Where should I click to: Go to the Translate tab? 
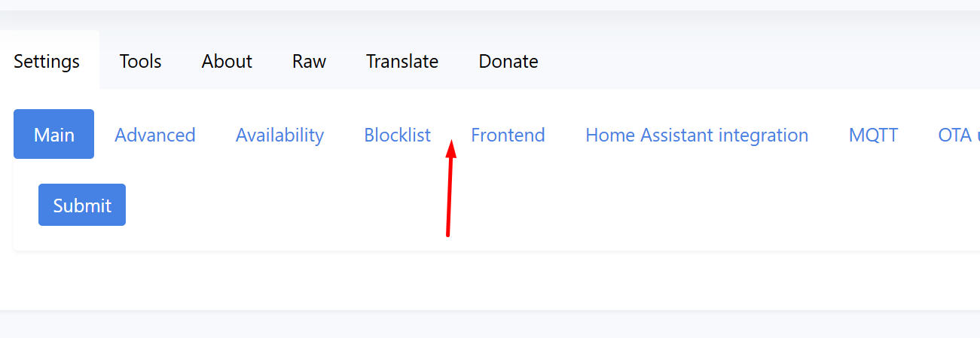pyautogui.click(x=402, y=61)
